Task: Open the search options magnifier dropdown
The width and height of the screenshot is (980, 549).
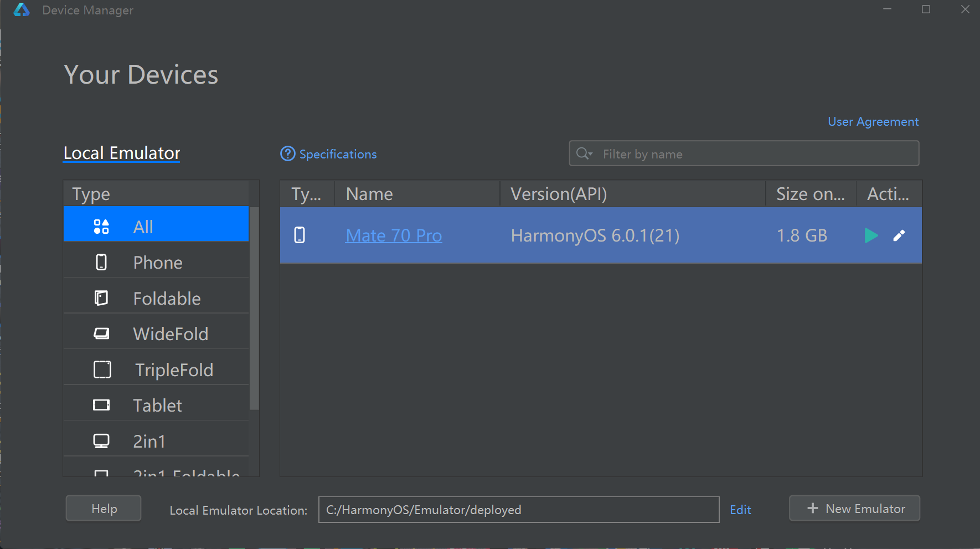Action: point(584,153)
